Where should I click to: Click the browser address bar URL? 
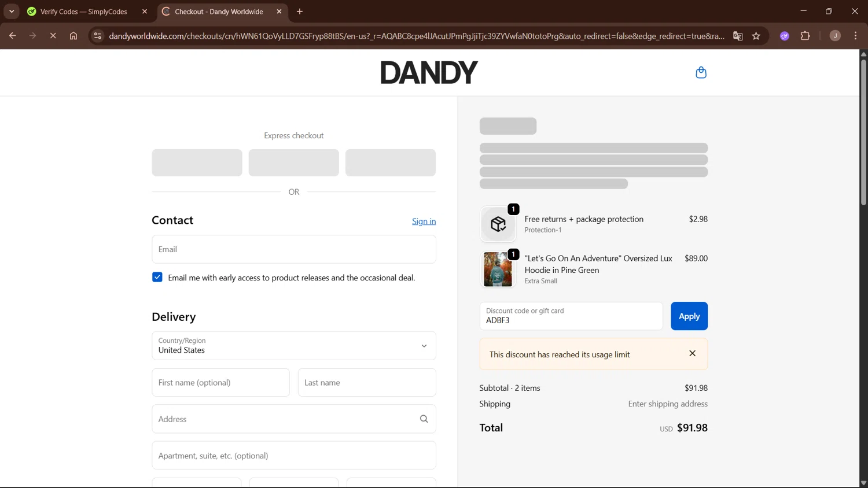coord(416,36)
